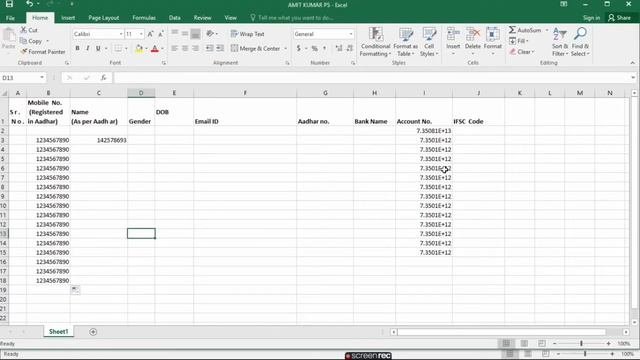
Task: Open the General number format dropdown
Action: click(351, 34)
